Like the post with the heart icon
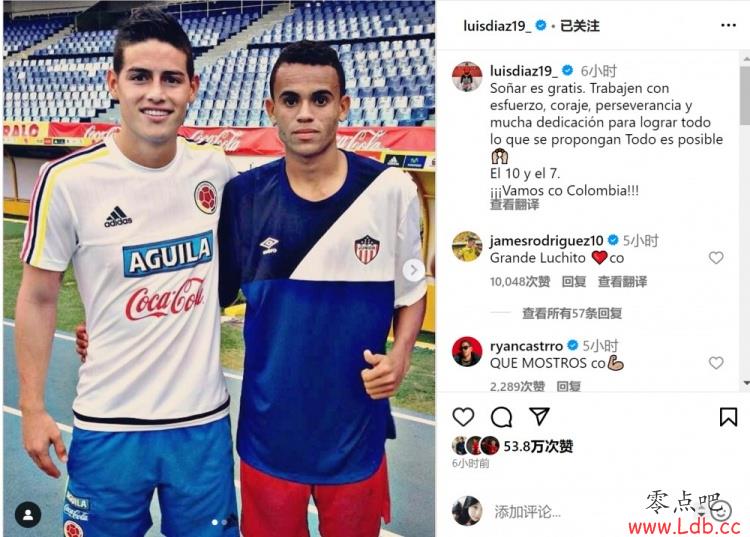Image resolution: width=750 pixels, height=537 pixels. pyautogui.click(x=463, y=417)
